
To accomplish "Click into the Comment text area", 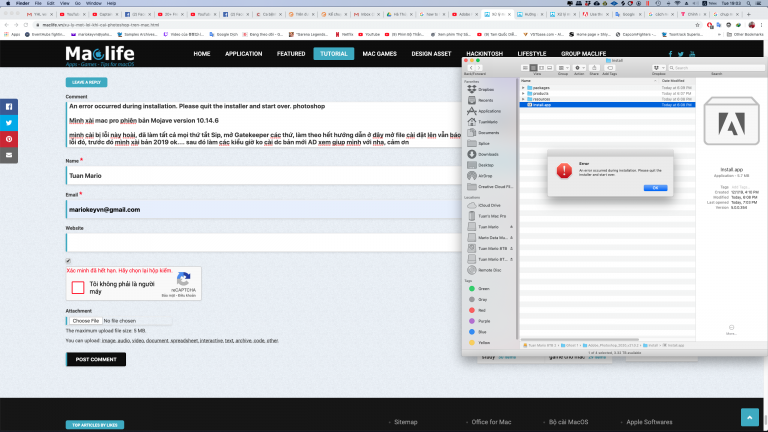I will pyautogui.click(x=264, y=124).
